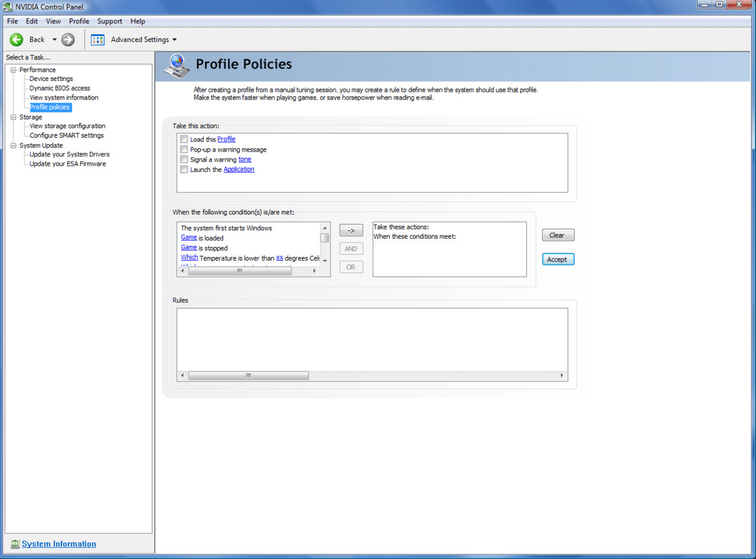Click the conditions list scroll-down arrow
Screen dimensions: 756x559
point(325,261)
